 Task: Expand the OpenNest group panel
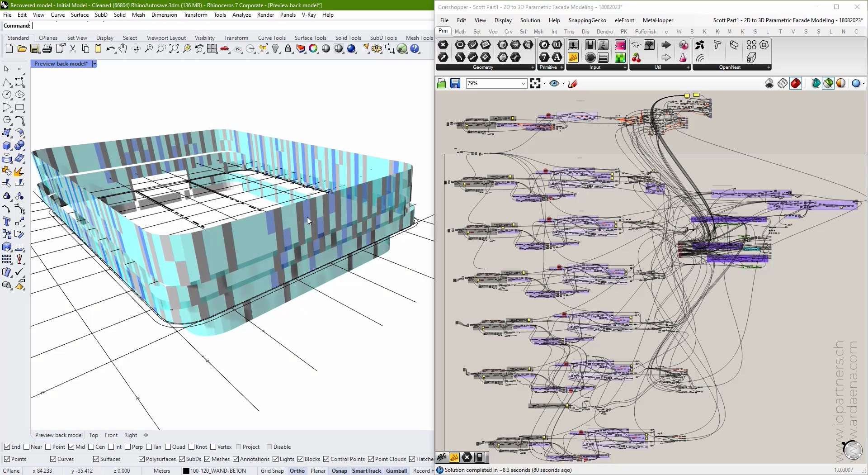click(x=769, y=67)
